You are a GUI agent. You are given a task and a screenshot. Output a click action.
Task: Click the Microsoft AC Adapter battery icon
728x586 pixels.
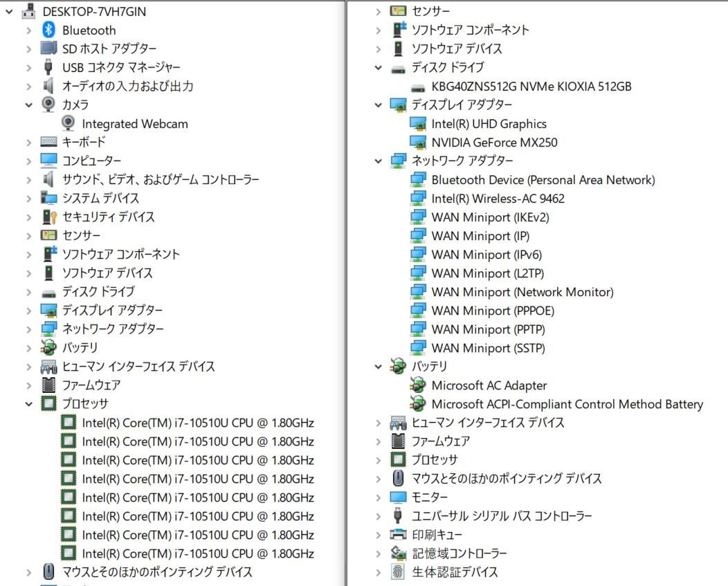tap(417, 385)
